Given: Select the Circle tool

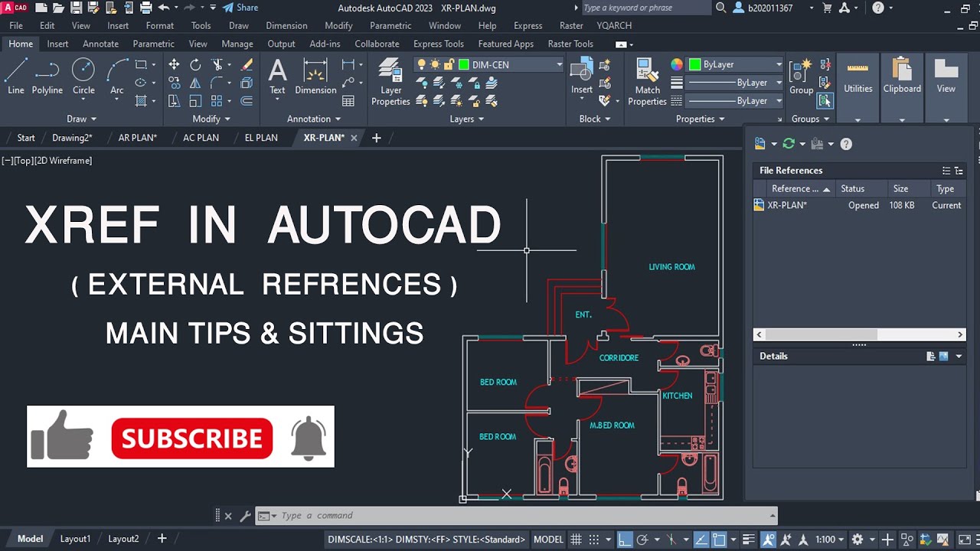Looking at the screenshot, I should click(83, 77).
